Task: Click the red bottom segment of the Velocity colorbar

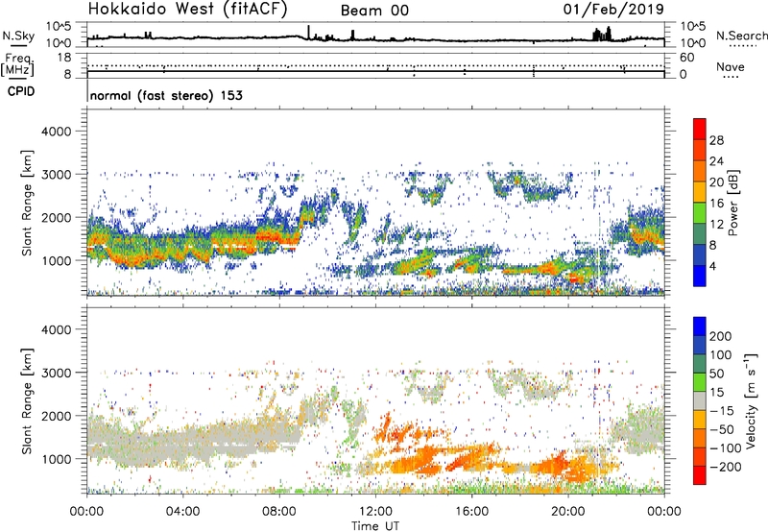Action: (700, 475)
